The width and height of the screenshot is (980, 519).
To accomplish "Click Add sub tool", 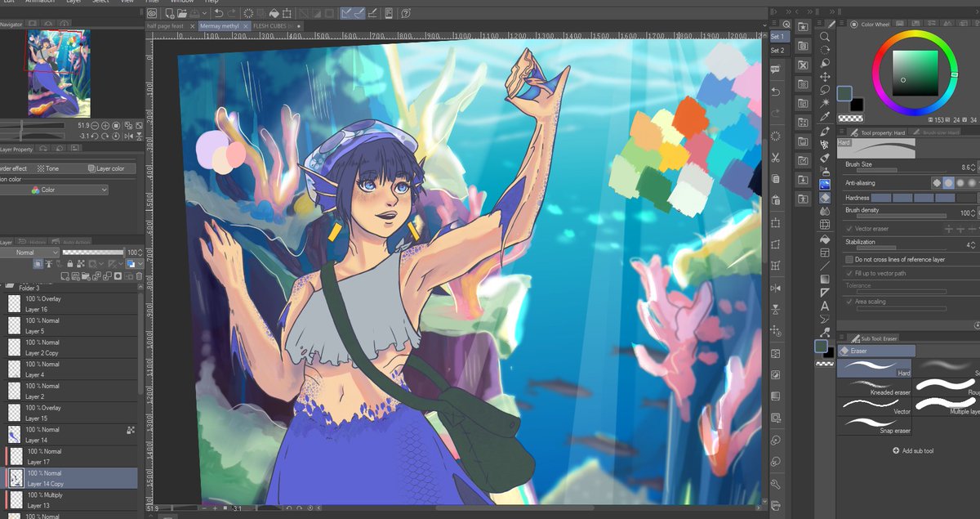I will (913, 450).
